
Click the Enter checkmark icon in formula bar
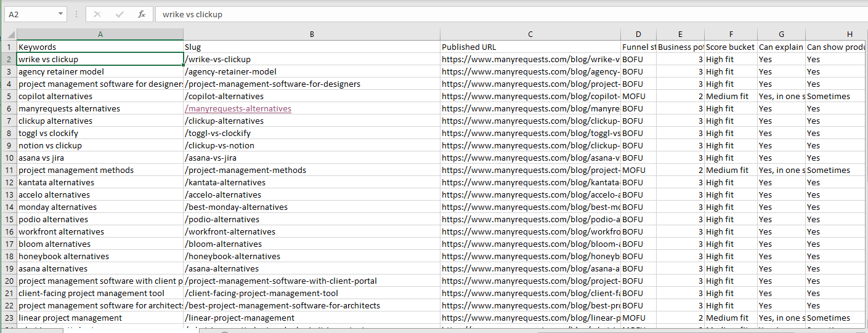point(120,14)
